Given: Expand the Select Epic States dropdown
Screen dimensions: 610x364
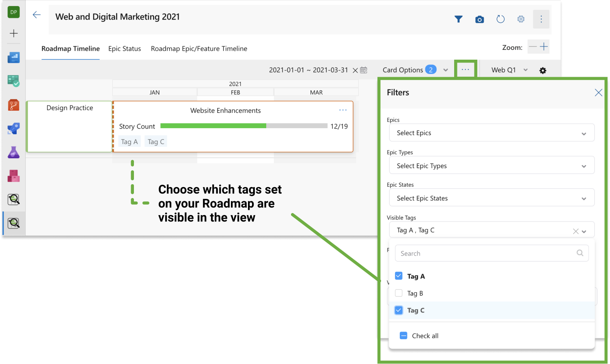Looking at the screenshot, I should click(491, 198).
